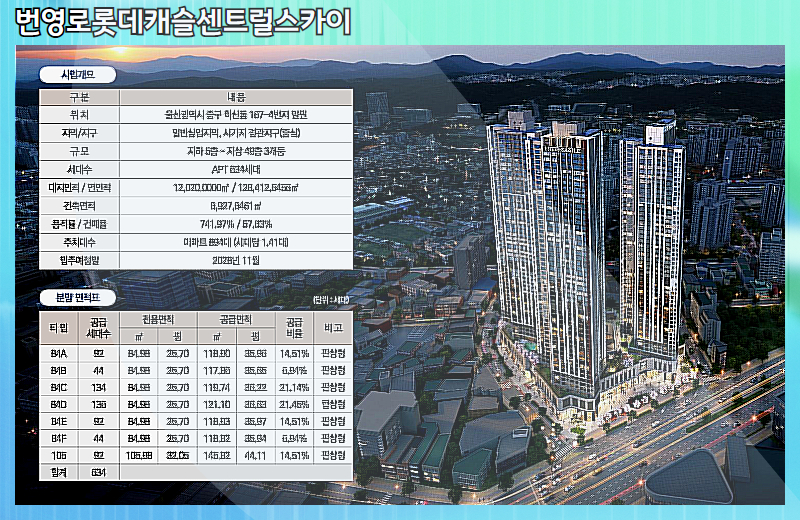Click the title '번영로롯데캐슬센트럴스카이'
This screenshot has width=800, height=520.
click(x=183, y=22)
